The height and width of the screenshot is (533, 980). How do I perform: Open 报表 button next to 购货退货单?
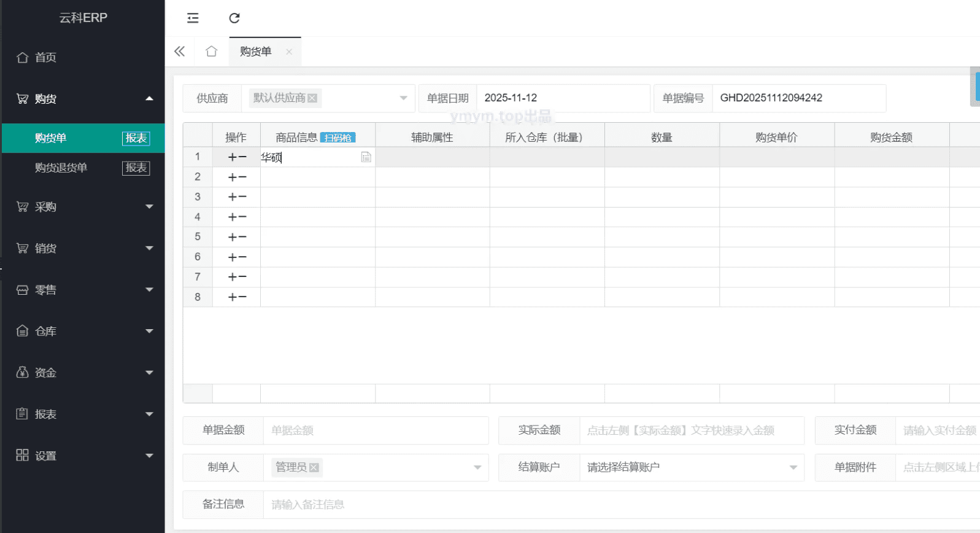coord(136,168)
